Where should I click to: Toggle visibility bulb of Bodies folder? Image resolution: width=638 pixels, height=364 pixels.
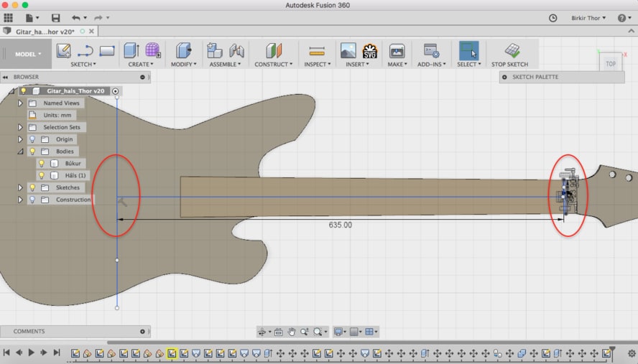[x=32, y=151]
